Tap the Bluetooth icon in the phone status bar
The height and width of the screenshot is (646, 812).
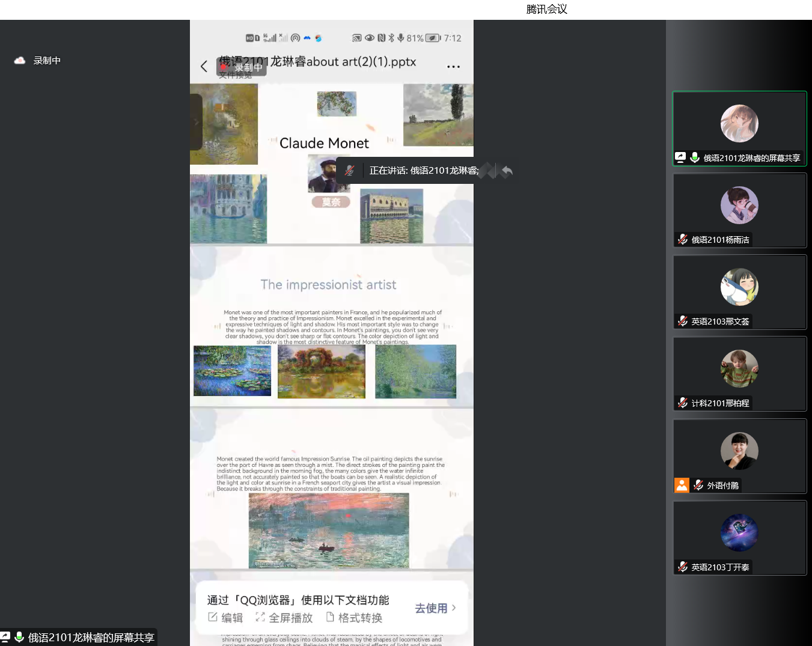click(391, 38)
